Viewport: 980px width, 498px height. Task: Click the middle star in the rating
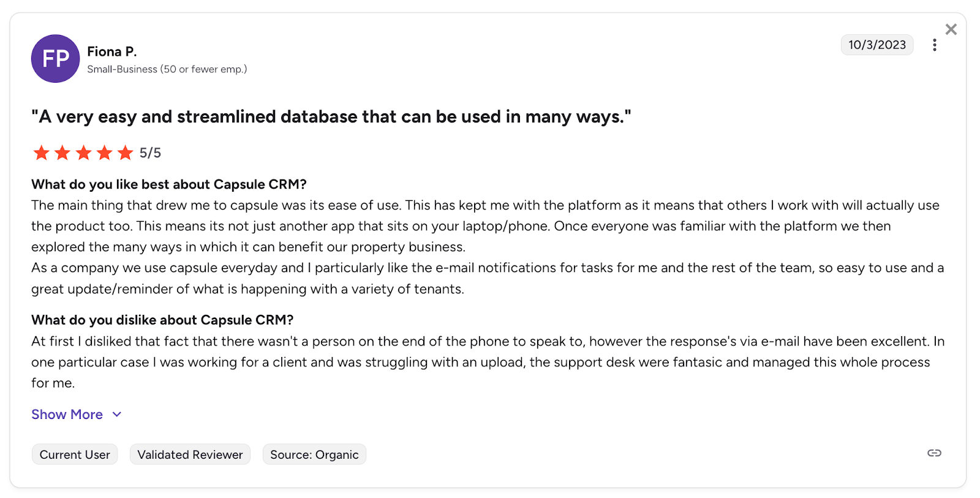tap(83, 153)
